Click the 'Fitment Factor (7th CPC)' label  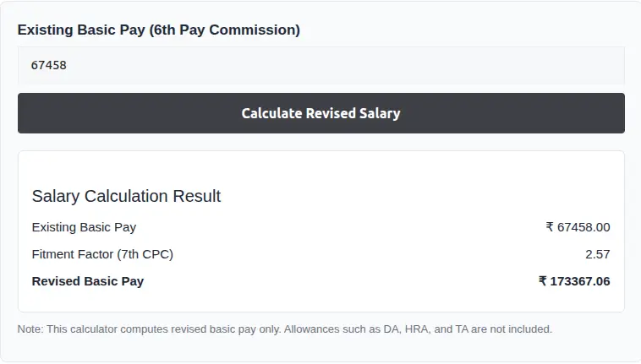pyautogui.click(x=102, y=254)
